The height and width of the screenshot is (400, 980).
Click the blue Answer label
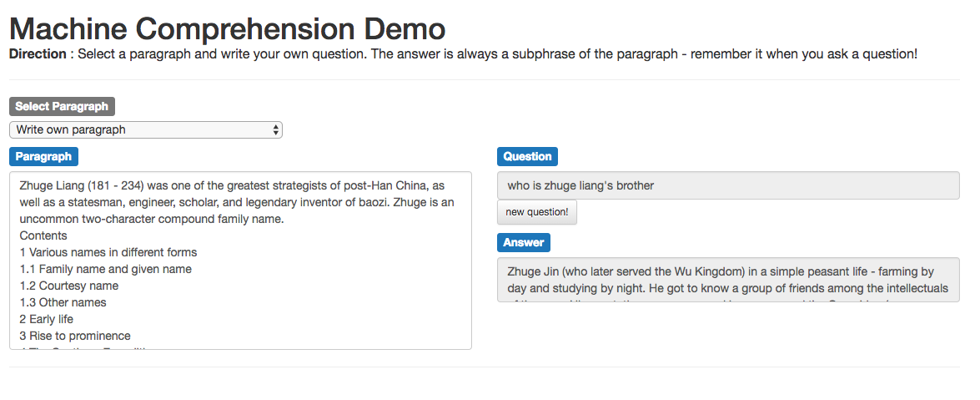click(524, 242)
